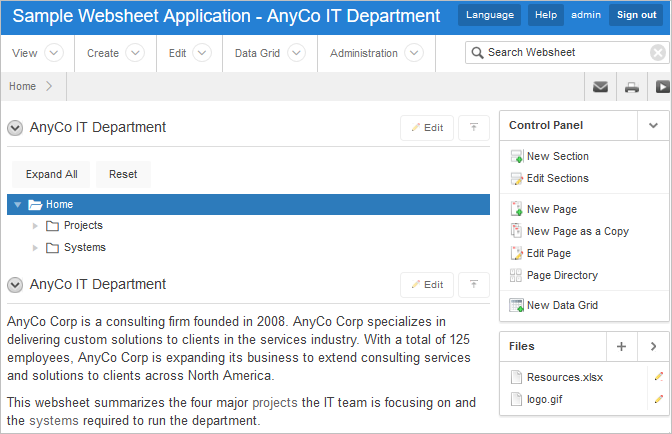
Task: Click the New Data Grid link
Action: pos(562,305)
